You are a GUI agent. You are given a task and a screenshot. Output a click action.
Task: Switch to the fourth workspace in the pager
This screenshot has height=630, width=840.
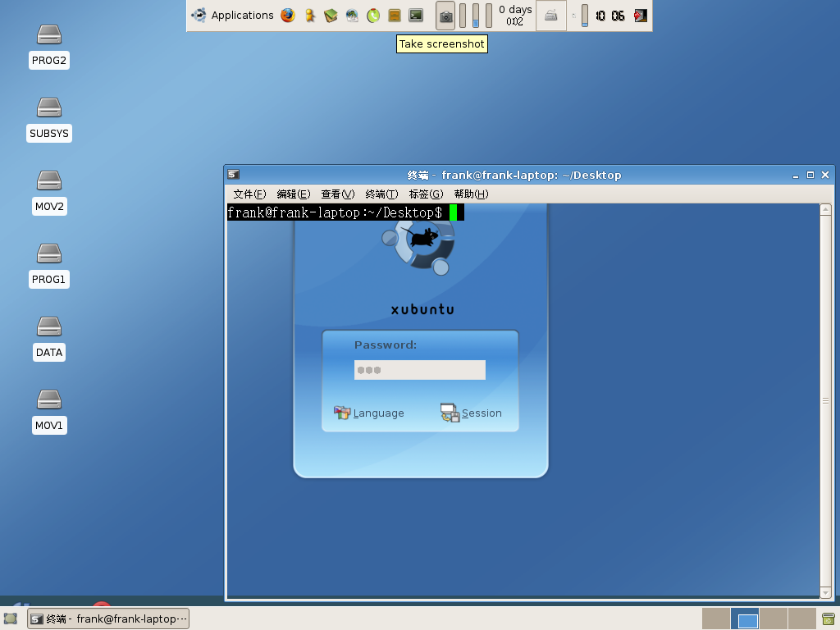tap(802, 619)
